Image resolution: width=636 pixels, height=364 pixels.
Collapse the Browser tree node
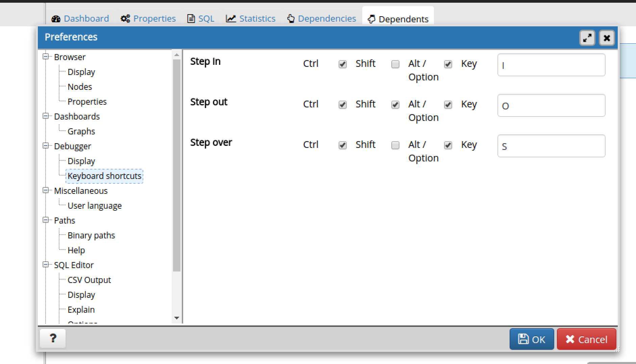pyautogui.click(x=46, y=56)
